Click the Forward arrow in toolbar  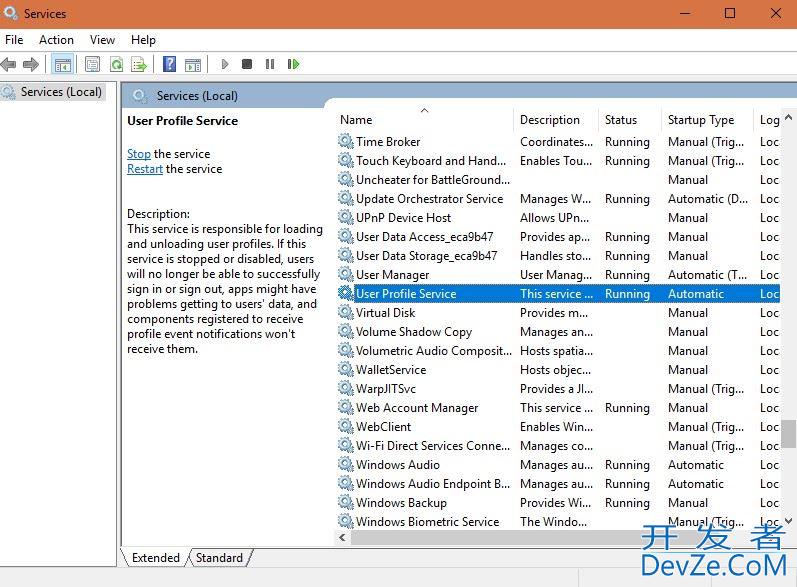31,64
